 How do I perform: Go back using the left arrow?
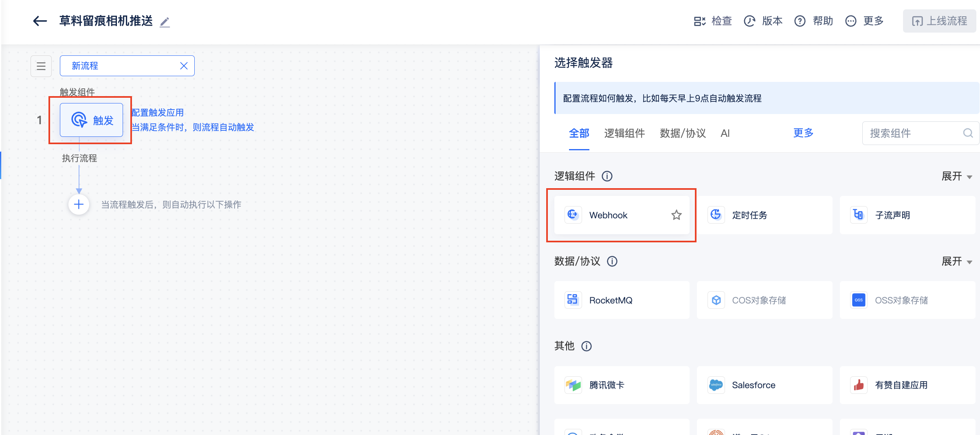40,21
